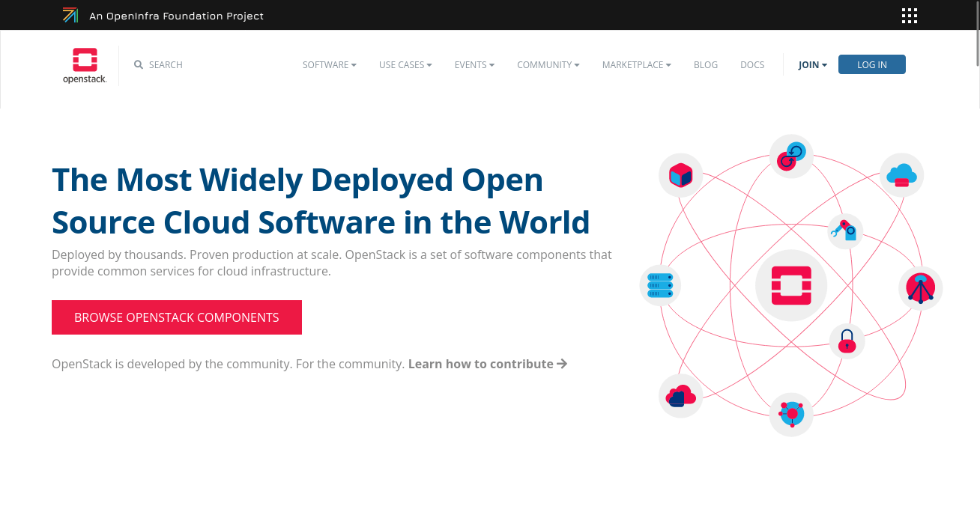Screen dimensions: 980x506
Task: Open the USE CASES dropdown
Action: pyautogui.click(x=405, y=64)
